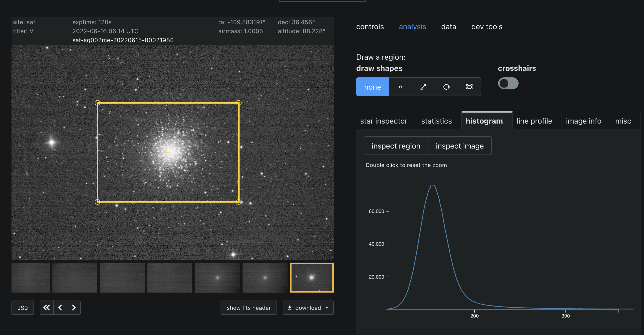Open the JS9 viewer button

pos(22,308)
